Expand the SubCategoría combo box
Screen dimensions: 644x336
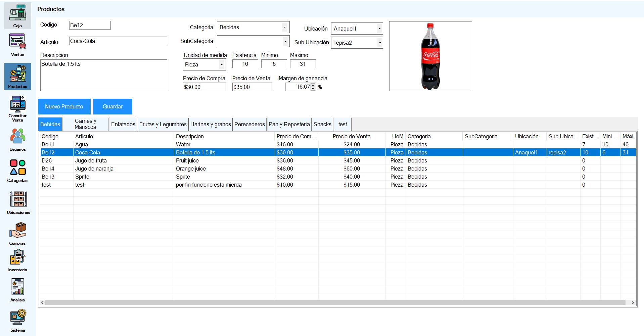tap(285, 42)
